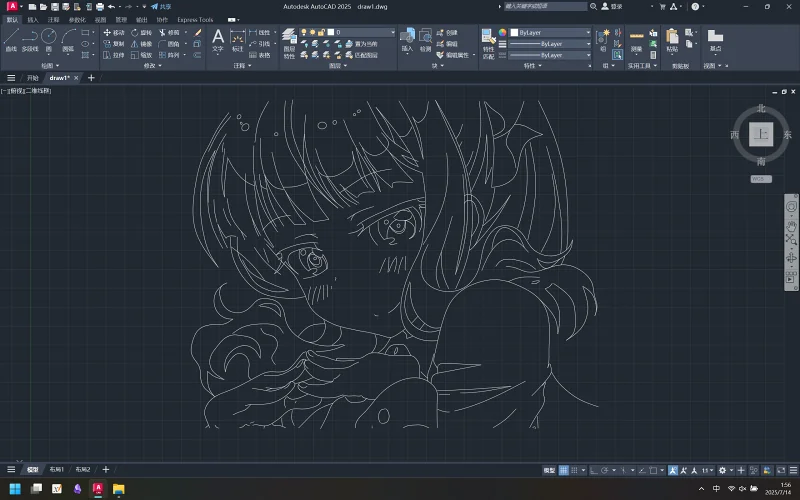Click 编辑属性 (Edit Attributes) button

(453, 55)
